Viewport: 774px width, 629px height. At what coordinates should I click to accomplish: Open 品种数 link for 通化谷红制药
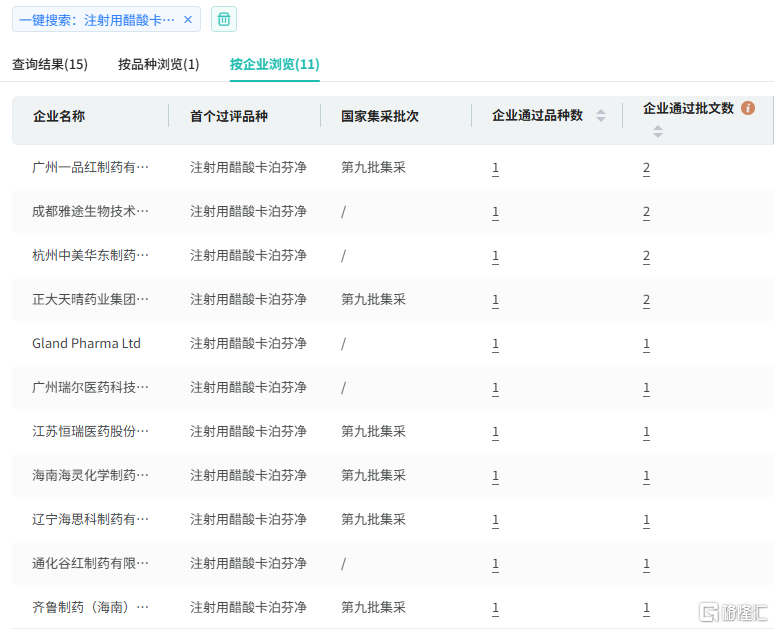[495, 563]
